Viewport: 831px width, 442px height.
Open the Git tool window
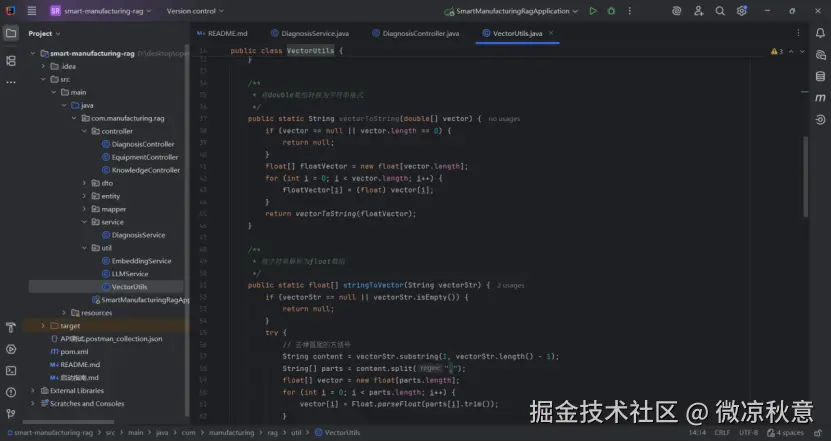(11, 413)
